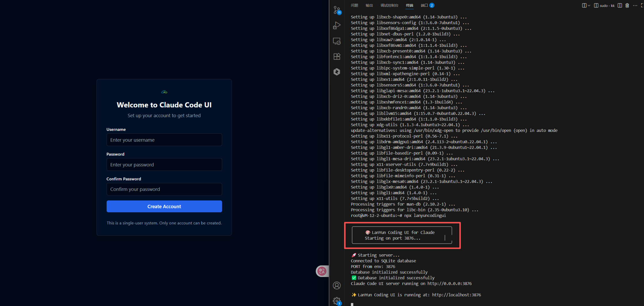Select the 终端 (Terminal) tab
The image size is (644, 306).
pos(410,5)
